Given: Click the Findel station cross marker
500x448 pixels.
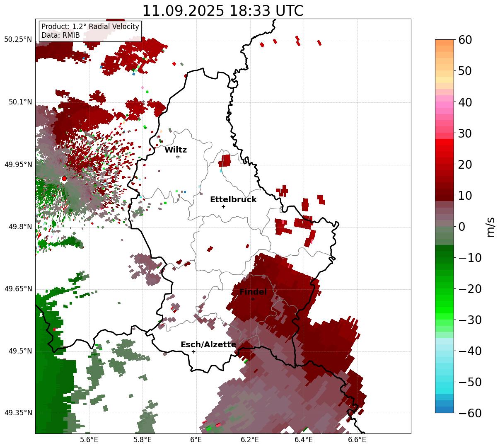Looking at the screenshot, I should pyautogui.click(x=253, y=299).
